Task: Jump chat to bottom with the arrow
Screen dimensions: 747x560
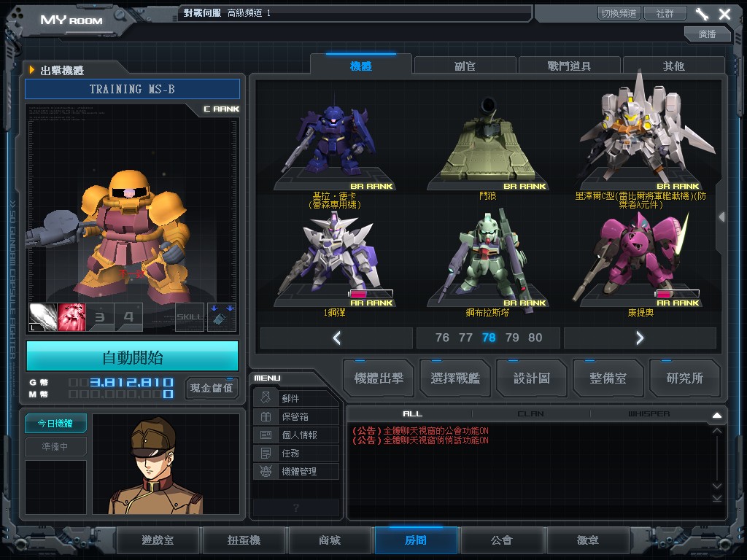Action: 717,498
